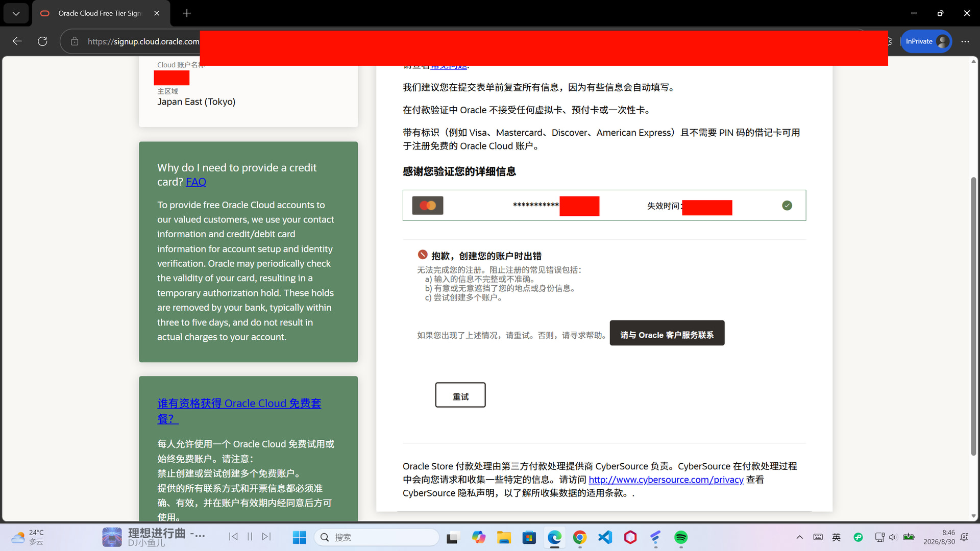Open the weather widget showing 24°C
The height and width of the screenshot is (551, 980).
[28, 537]
